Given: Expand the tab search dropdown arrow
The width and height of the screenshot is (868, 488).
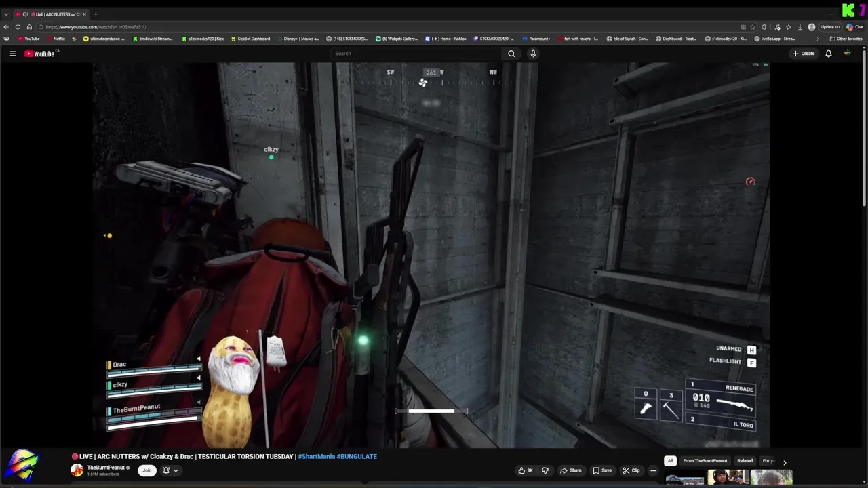Looking at the screenshot, I should [x=6, y=14].
